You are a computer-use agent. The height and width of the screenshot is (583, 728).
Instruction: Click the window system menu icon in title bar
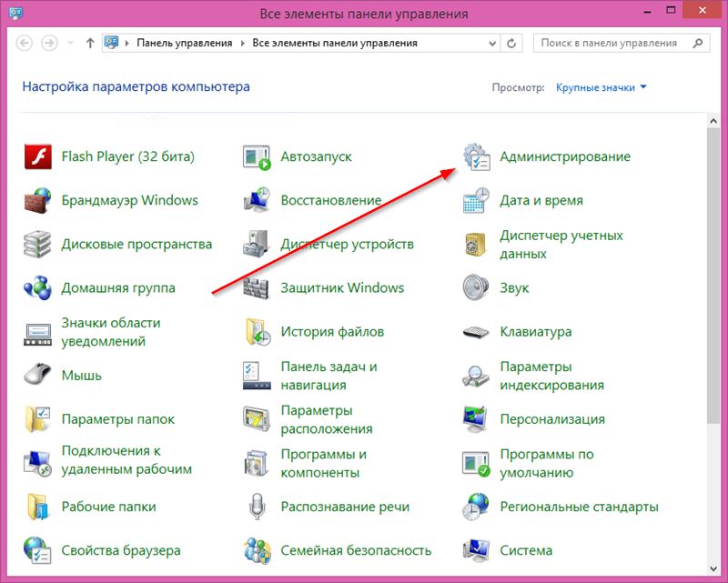(x=15, y=13)
